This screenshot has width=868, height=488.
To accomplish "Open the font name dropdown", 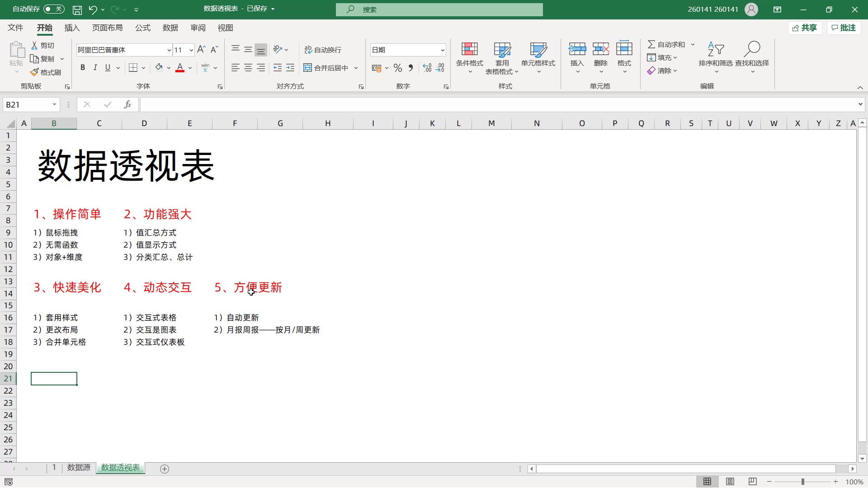I will (x=169, y=50).
